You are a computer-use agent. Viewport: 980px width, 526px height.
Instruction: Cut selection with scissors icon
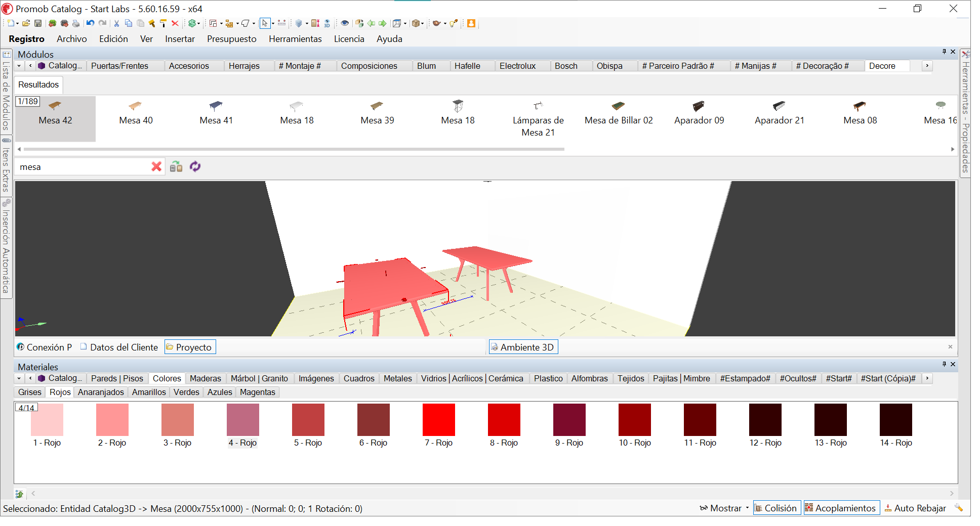(116, 23)
